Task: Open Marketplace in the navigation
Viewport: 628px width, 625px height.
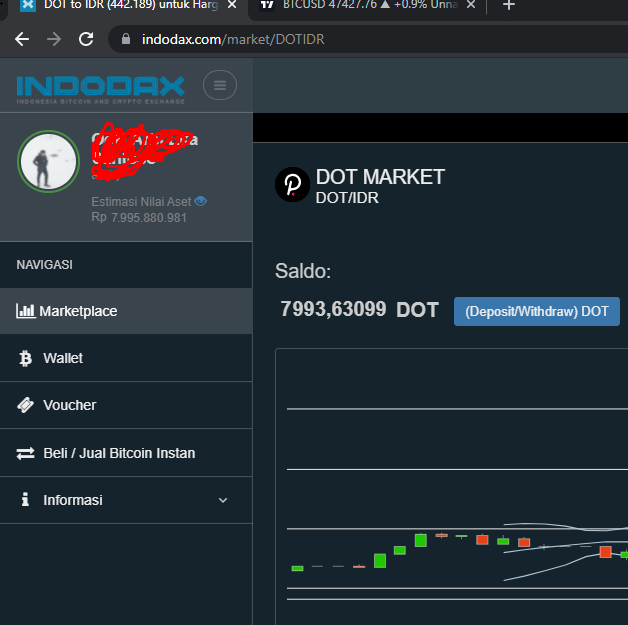Action: point(126,311)
